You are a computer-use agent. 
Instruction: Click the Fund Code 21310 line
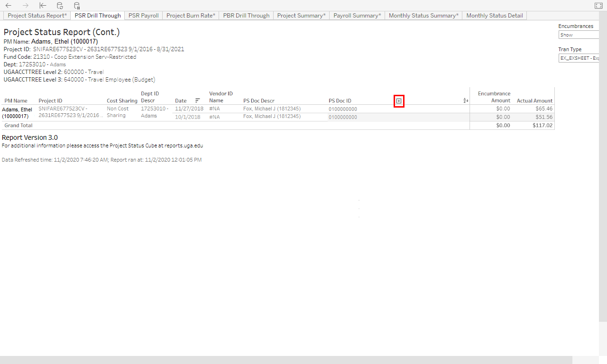click(x=70, y=57)
